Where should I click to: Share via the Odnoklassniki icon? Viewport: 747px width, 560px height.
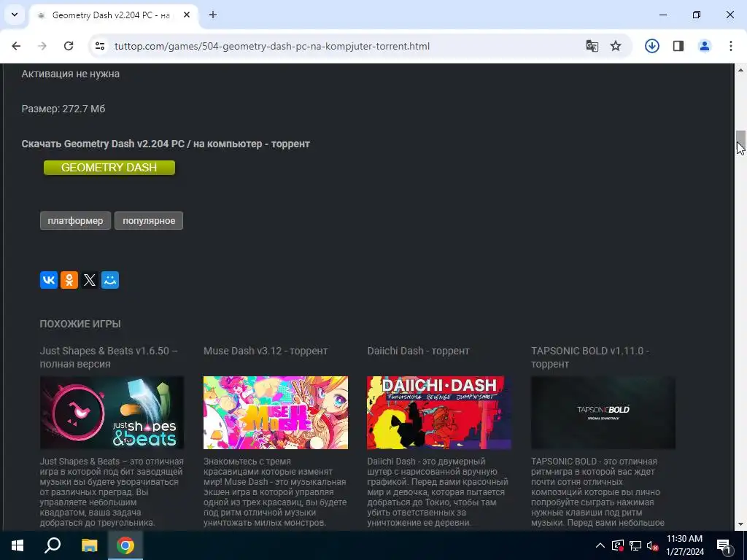(x=69, y=280)
